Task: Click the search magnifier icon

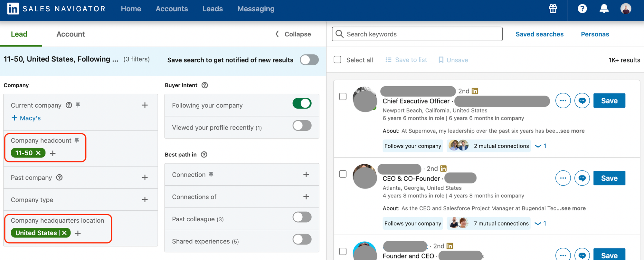Action: click(339, 34)
